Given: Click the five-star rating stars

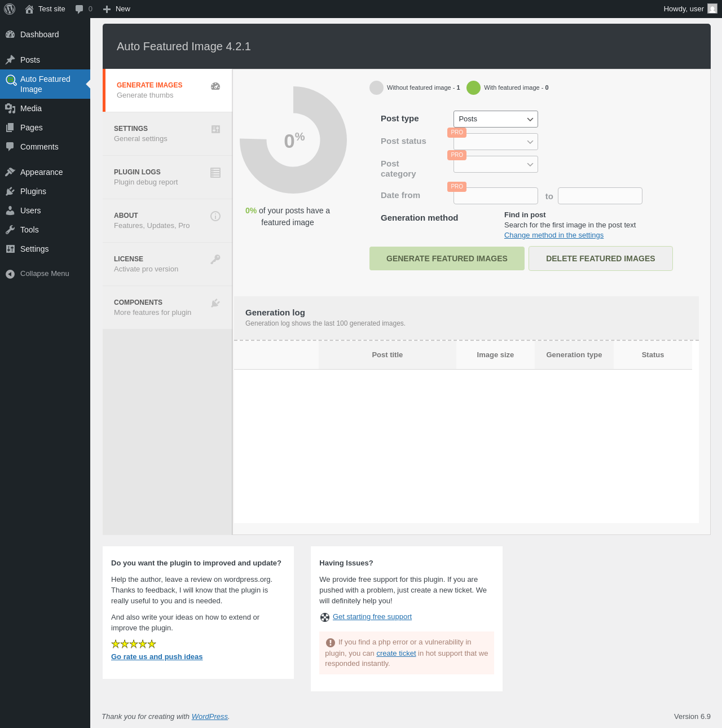Looking at the screenshot, I should tap(134, 644).
